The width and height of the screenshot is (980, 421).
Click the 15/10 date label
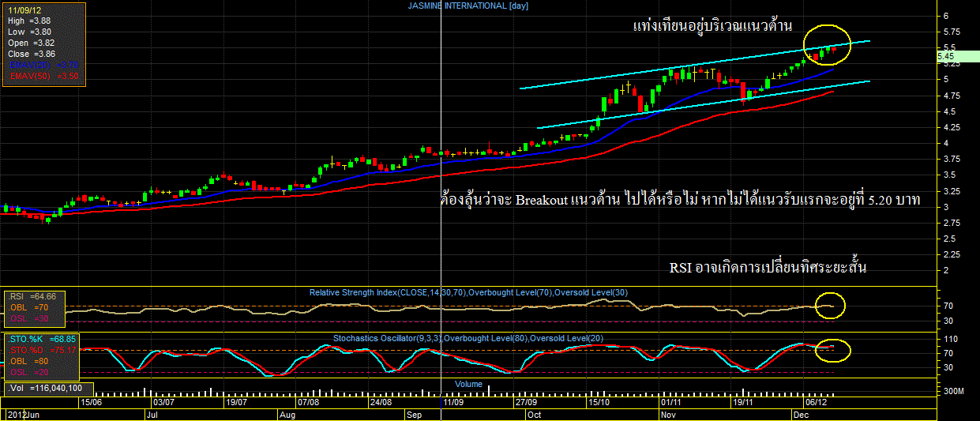coord(598,401)
